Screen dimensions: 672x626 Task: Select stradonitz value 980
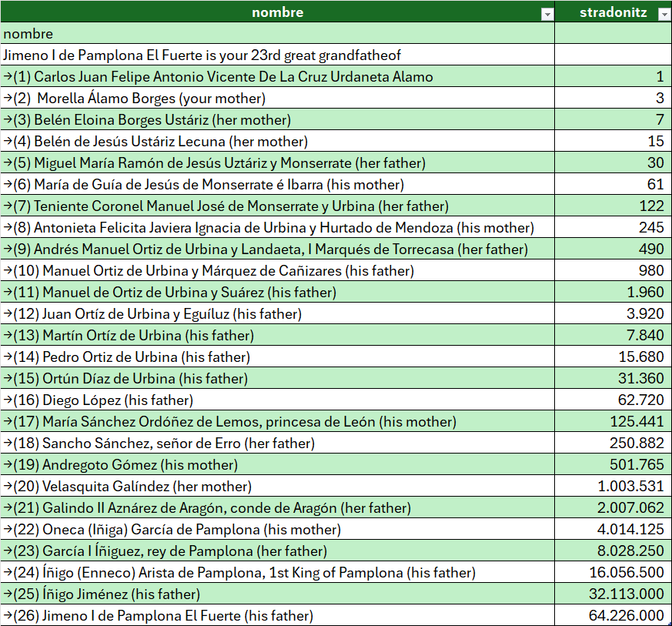click(x=613, y=270)
